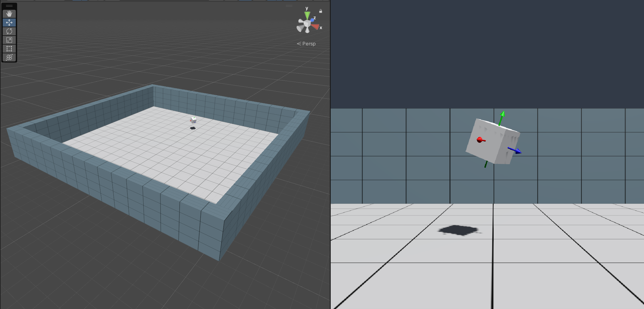Select the Scale tool
This screenshot has width=644, height=309.
9,40
